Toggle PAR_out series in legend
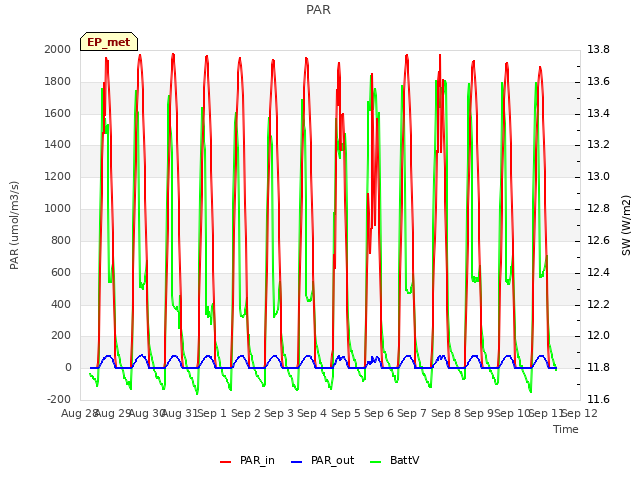This screenshot has height=480, width=640. 322,460
